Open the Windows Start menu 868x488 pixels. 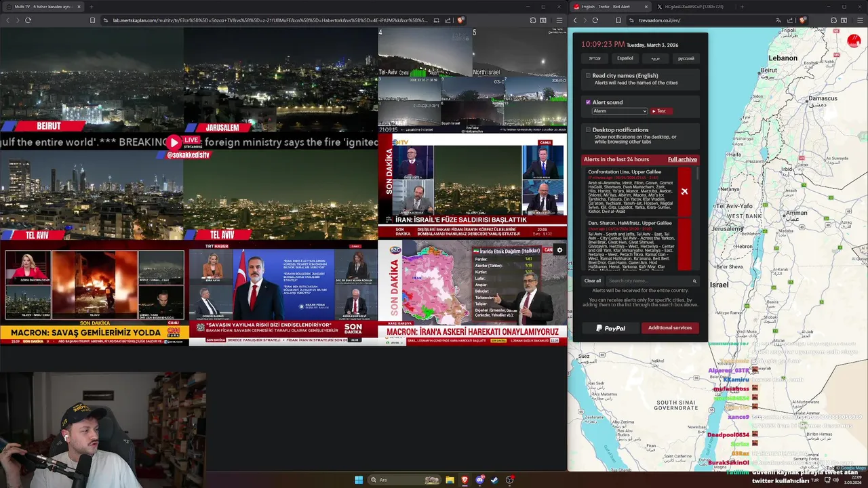pyautogui.click(x=359, y=480)
